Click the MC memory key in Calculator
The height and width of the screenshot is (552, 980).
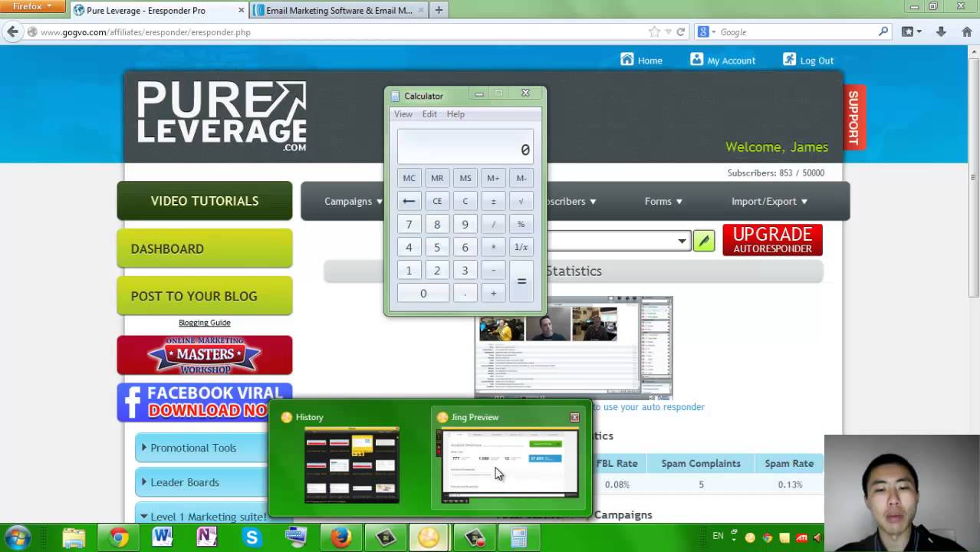point(409,178)
